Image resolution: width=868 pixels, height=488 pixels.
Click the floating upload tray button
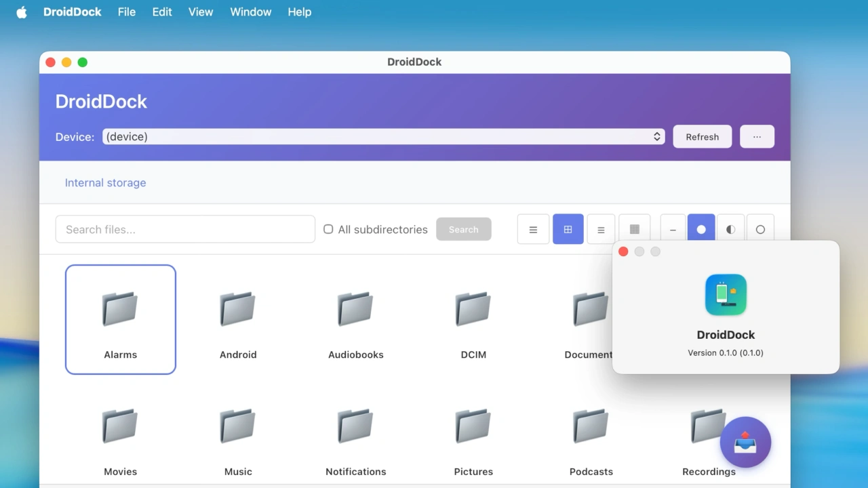tap(745, 443)
